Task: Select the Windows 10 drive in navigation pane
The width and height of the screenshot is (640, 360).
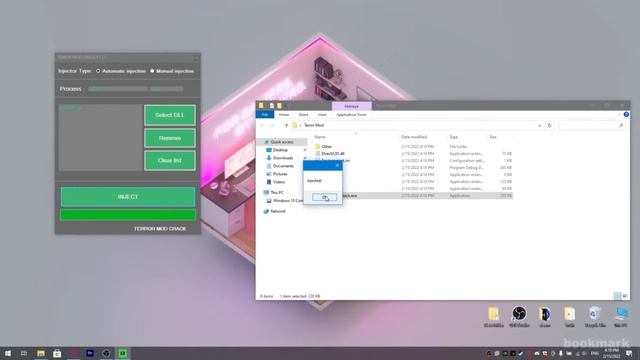Action: click(287, 201)
